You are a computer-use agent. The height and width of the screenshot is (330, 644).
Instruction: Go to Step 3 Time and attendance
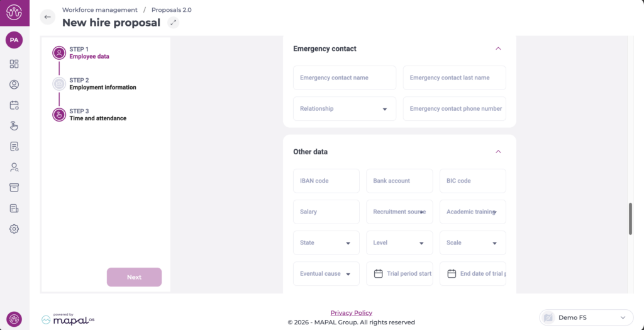(97, 115)
